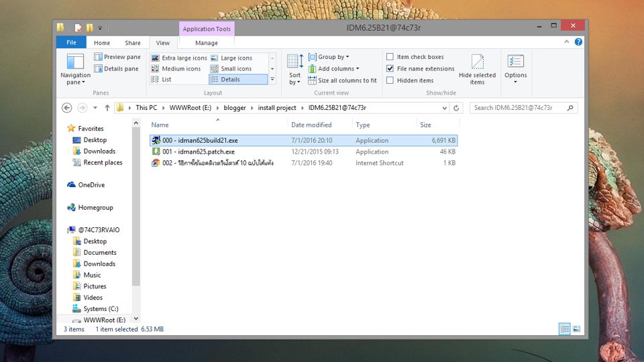Image resolution: width=644 pixels, height=362 pixels.
Task: Hide selected items
Action: 477,69
